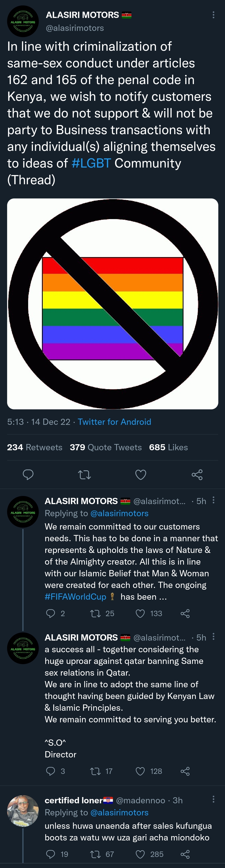
Task: Share the Director-signed thread reply
Action: [x=185, y=771]
